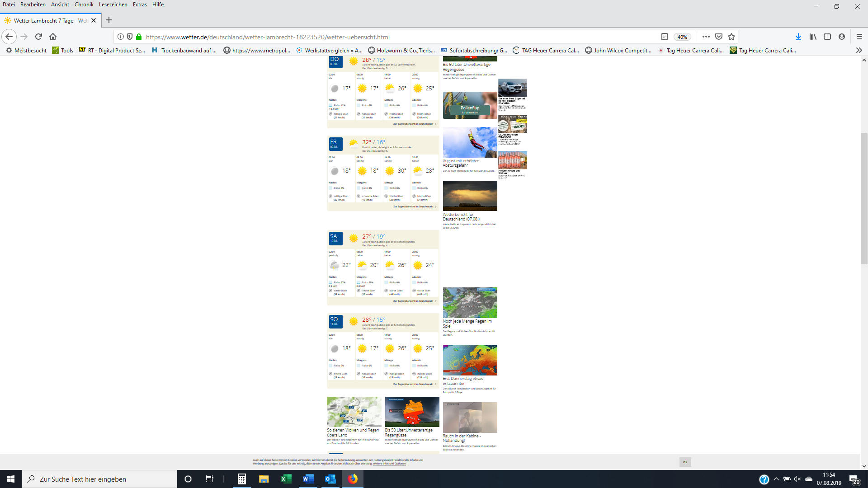The height and width of the screenshot is (488, 868).
Task: Save page to Pocket icon
Action: pos(719,37)
